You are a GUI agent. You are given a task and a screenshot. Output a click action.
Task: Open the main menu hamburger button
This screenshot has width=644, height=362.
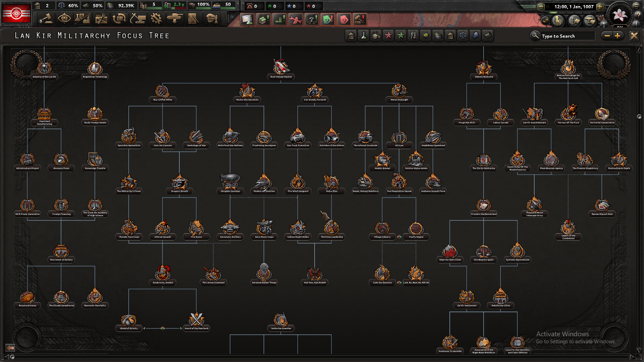[x=636, y=6]
